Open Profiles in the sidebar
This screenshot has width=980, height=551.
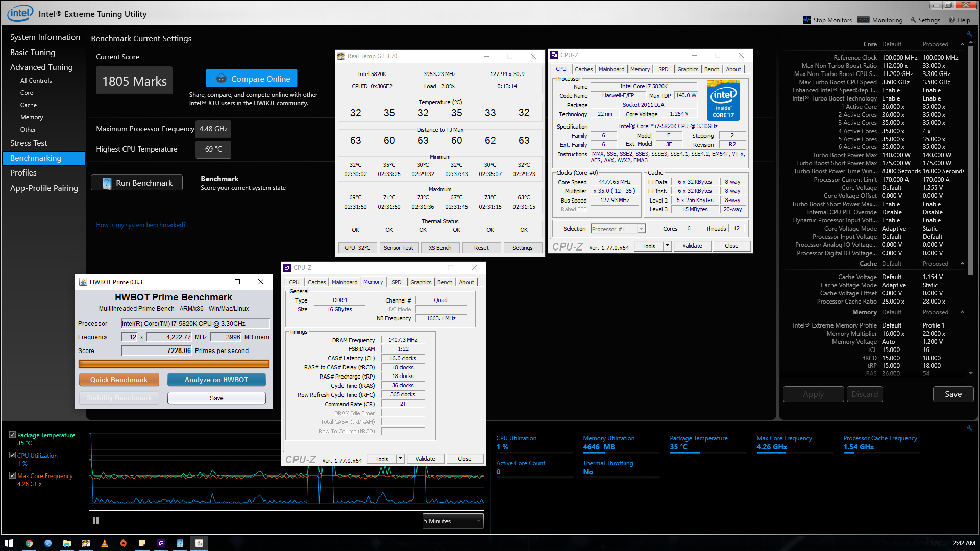[x=23, y=173]
